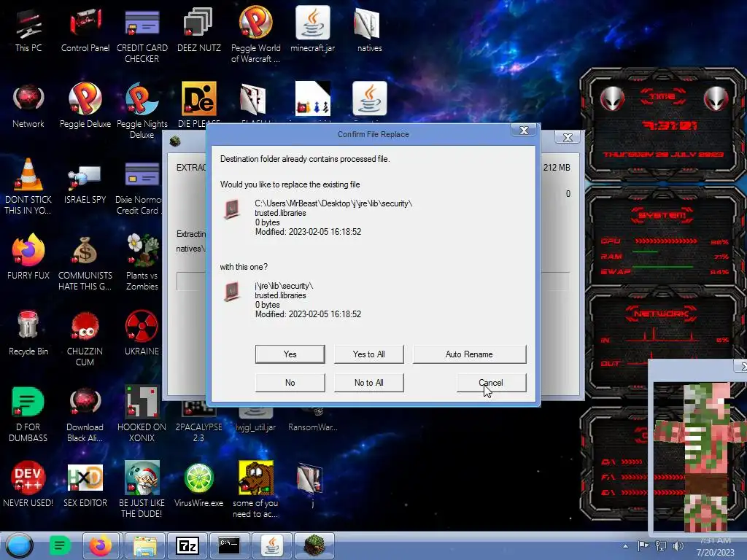Open network tray icon
The width and height of the screenshot is (747, 560).
661,545
